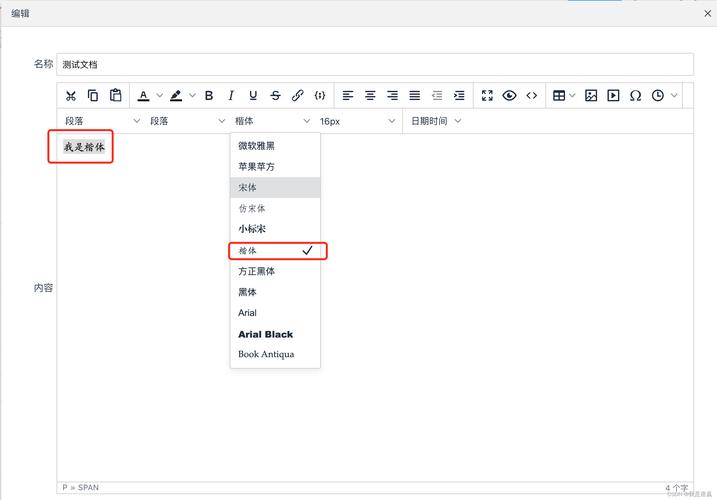Insert an image using the picture icon
The width and height of the screenshot is (717, 500).
[591, 96]
